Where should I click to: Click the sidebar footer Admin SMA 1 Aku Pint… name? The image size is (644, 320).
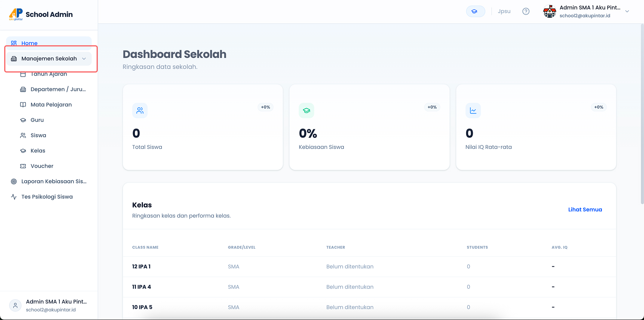click(56, 302)
